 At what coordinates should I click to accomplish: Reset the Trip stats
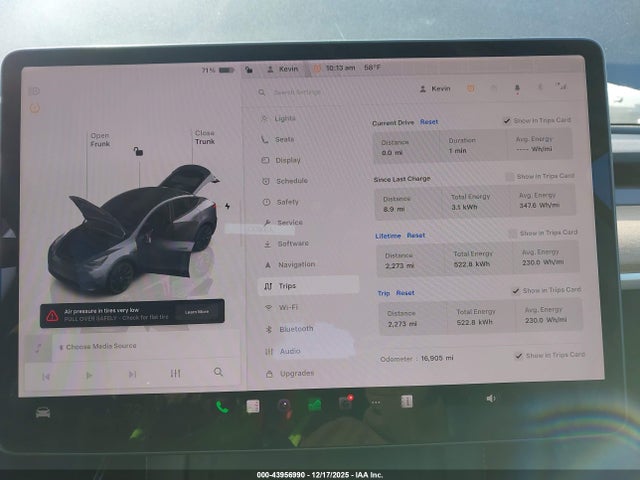(x=405, y=293)
